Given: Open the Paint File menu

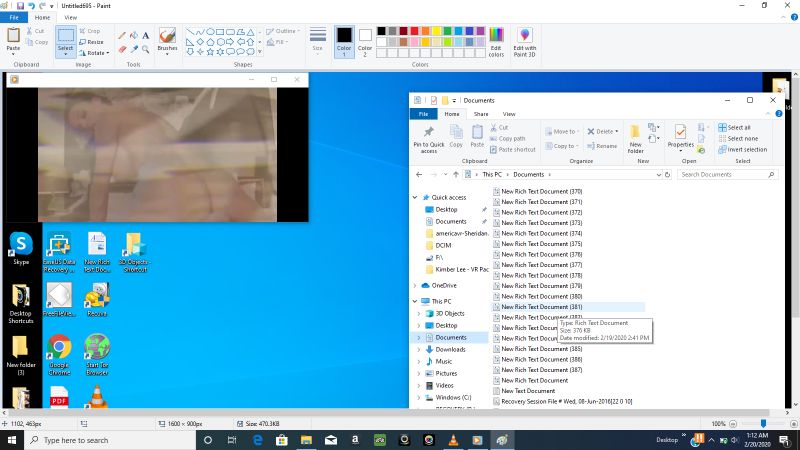Looking at the screenshot, I should click(14, 17).
